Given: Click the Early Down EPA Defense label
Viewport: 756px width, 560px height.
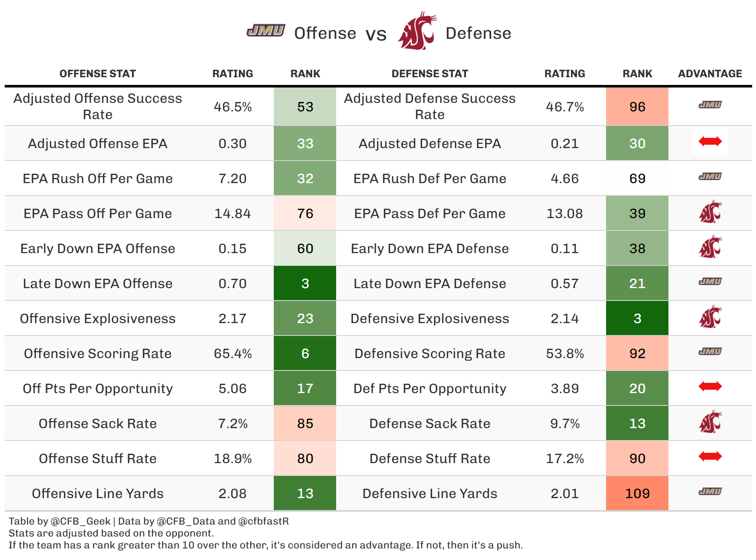Looking at the screenshot, I should coord(430,248).
